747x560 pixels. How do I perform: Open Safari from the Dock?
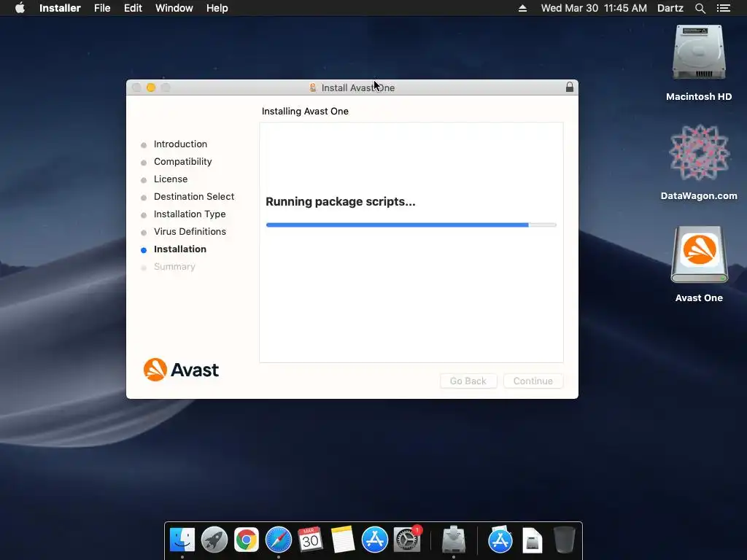coord(279,540)
